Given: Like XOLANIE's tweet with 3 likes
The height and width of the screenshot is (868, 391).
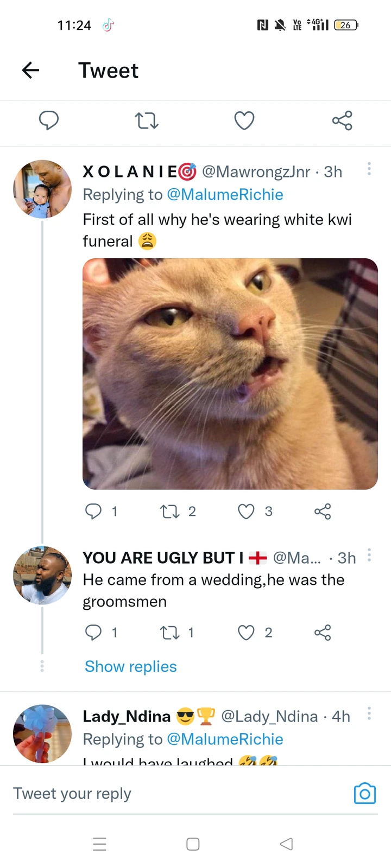Looking at the screenshot, I should (247, 511).
